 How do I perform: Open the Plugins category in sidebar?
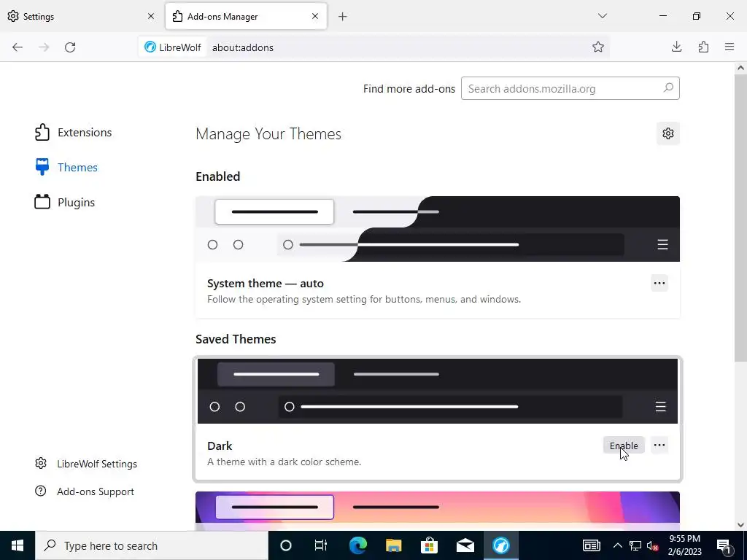pos(65,203)
